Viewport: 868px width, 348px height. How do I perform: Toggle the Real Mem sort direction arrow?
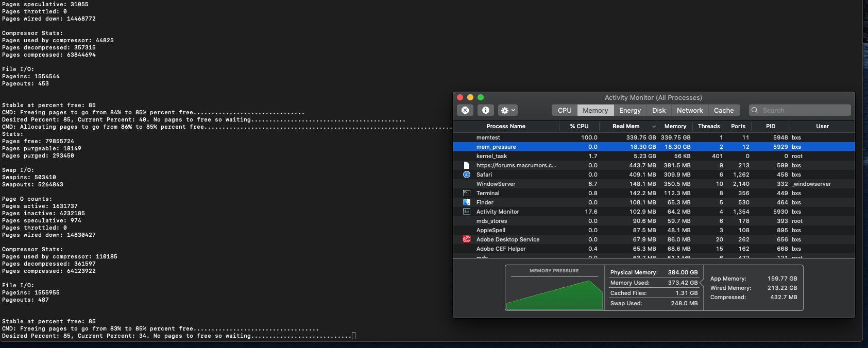point(654,126)
